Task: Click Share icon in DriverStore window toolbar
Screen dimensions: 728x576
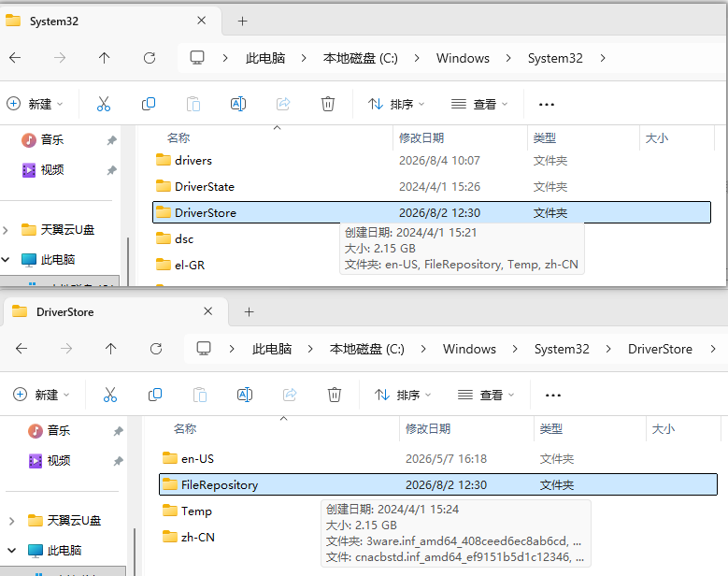Action: 290,395
